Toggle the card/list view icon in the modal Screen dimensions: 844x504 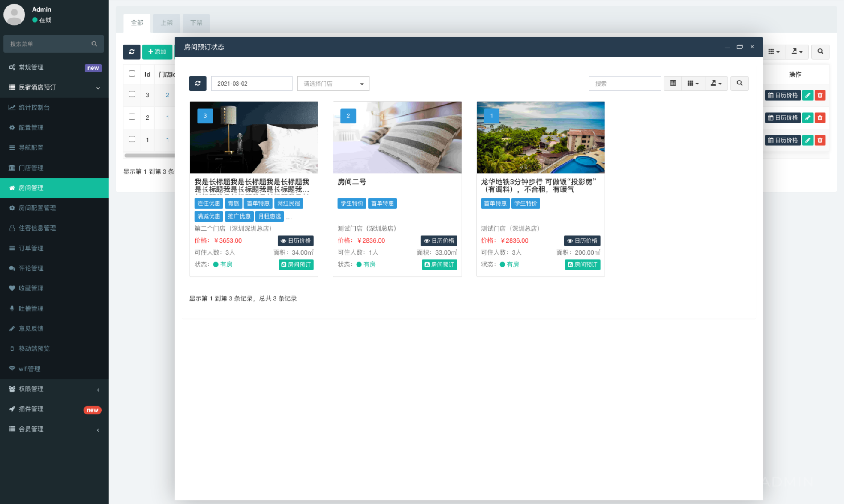tap(673, 83)
